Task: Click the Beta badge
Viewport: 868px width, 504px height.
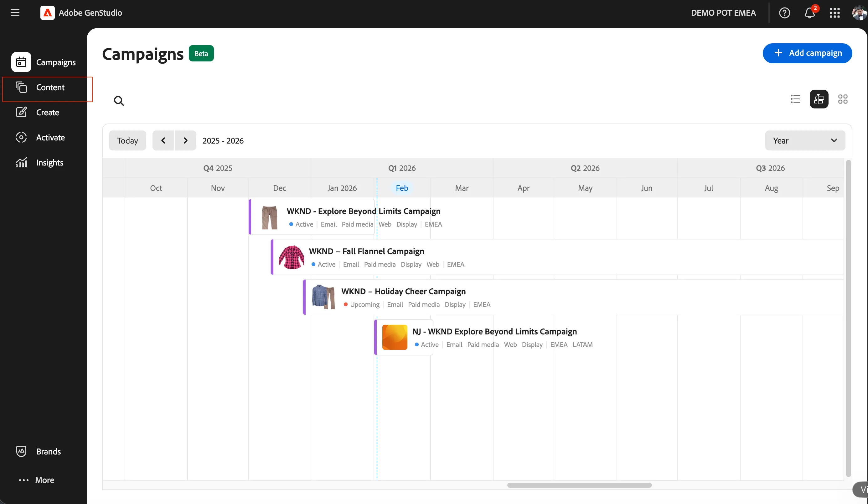Action: click(201, 53)
